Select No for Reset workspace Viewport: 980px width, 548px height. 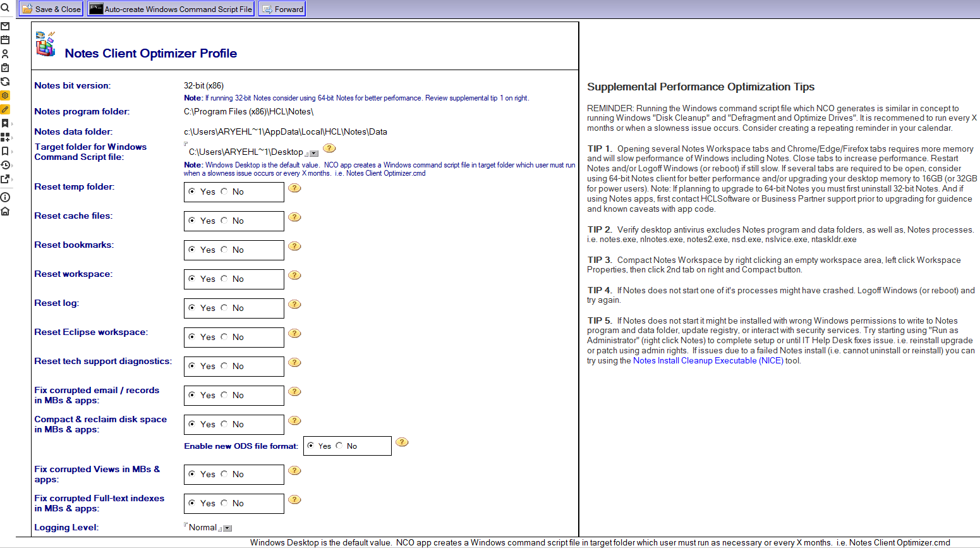(x=224, y=279)
